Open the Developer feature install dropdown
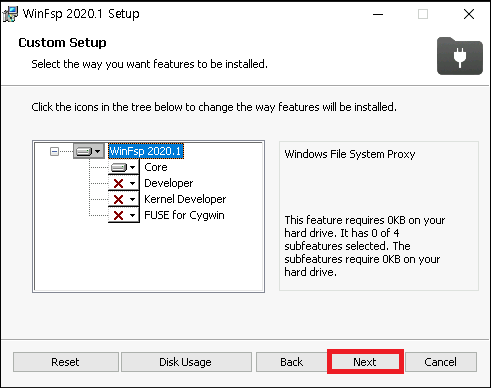 [x=123, y=183]
